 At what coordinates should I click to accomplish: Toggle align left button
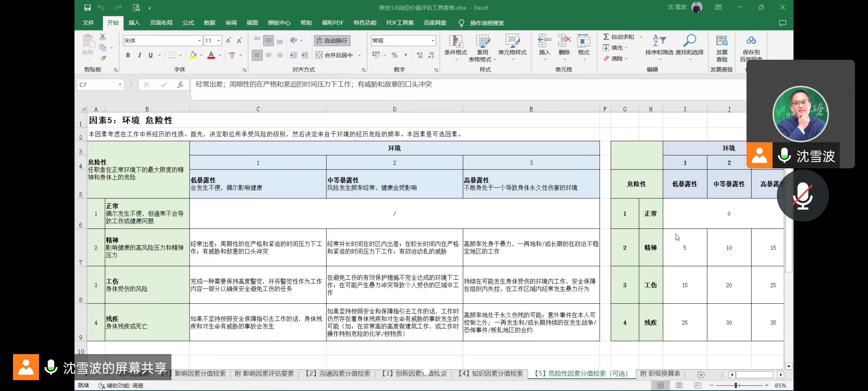(x=257, y=55)
